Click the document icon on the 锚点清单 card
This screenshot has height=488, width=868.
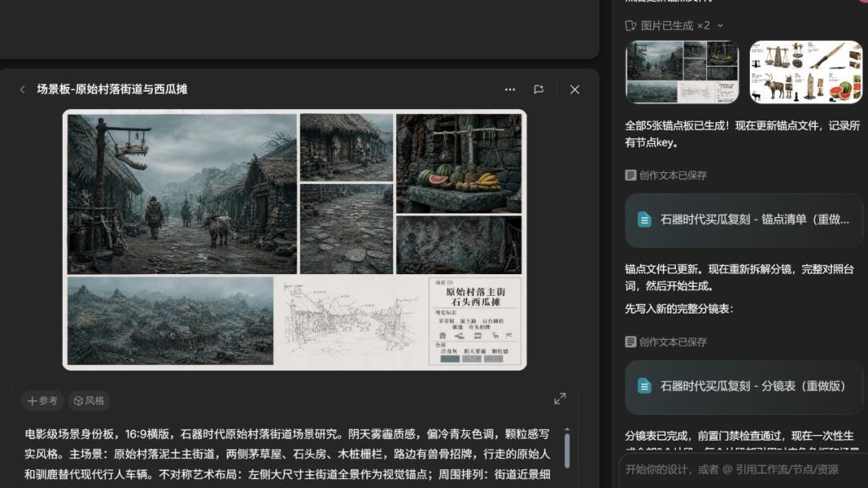pos(645,220)
